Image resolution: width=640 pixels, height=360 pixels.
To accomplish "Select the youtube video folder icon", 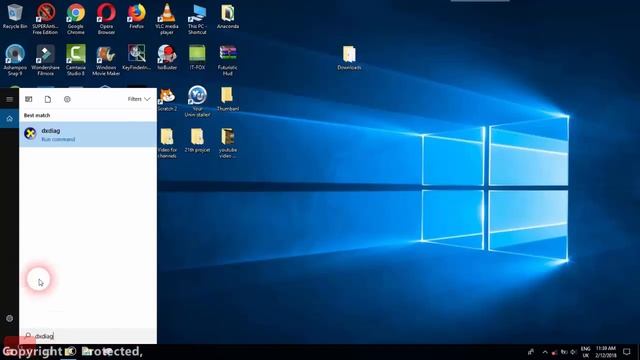I will click(x=228, y=143).
